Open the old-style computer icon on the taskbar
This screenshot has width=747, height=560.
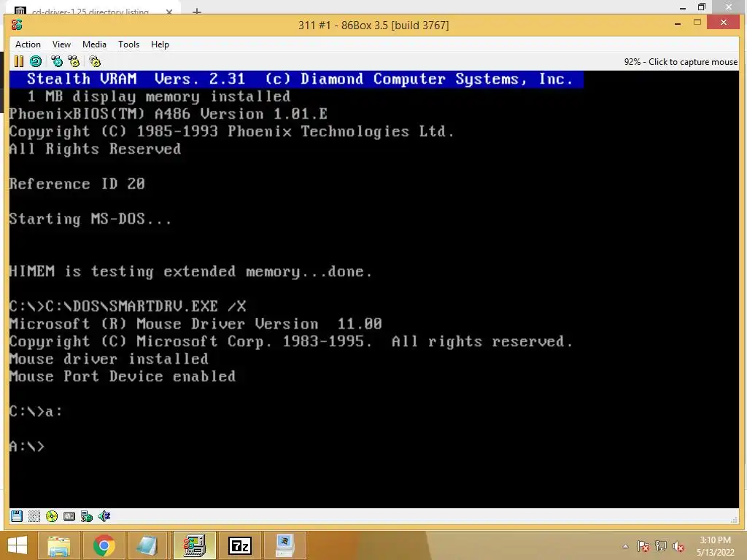coord(285,545)
